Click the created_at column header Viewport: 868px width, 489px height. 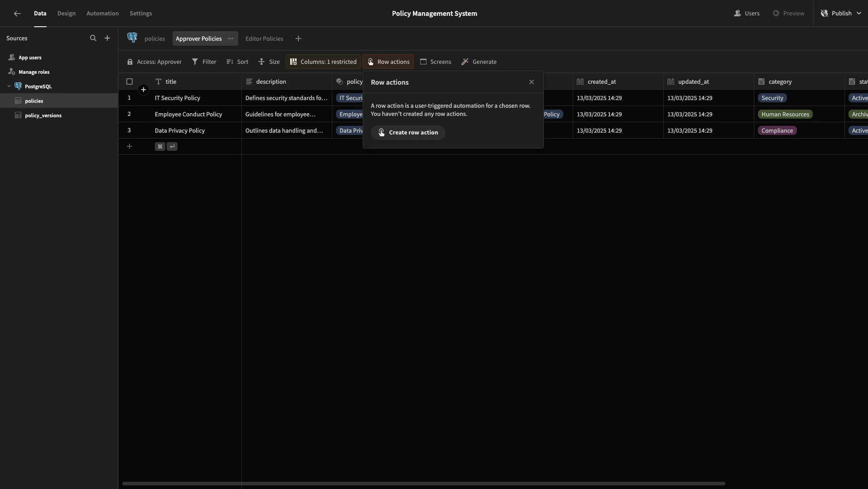coord(618,81)
